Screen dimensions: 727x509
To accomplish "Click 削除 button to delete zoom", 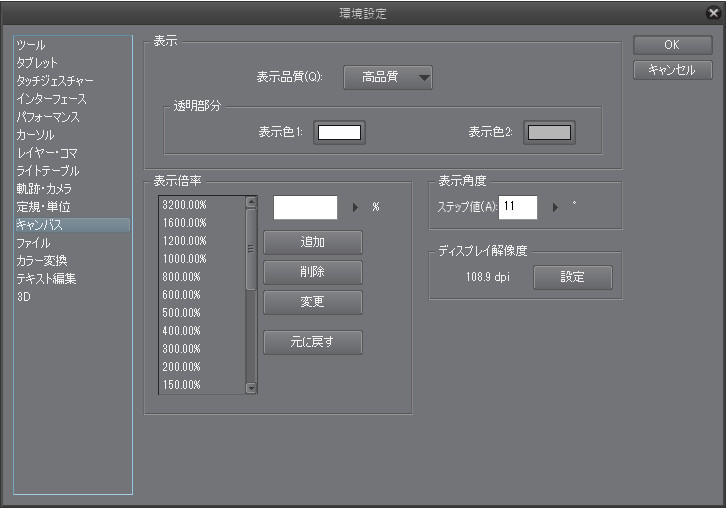I will tap(312, 272).
